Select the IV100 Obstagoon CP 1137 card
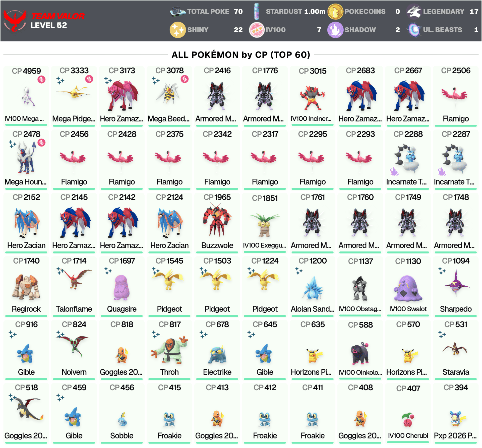 pyautogui.click(x=360, y=286)
